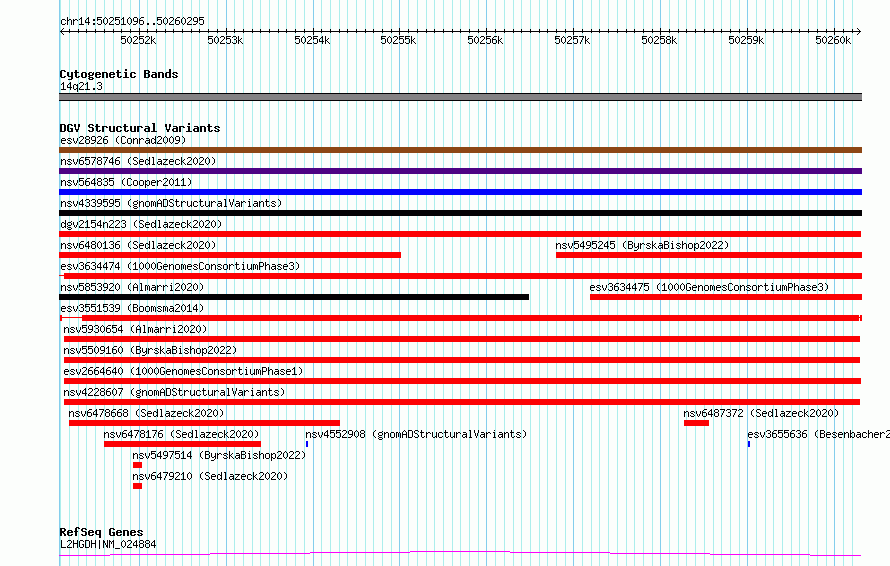Image resolution: width=890 pixels, height=566 pixels.
Task: Click the nsv5495245 ByrskaBishop2022 label
Action: (642, 245)
